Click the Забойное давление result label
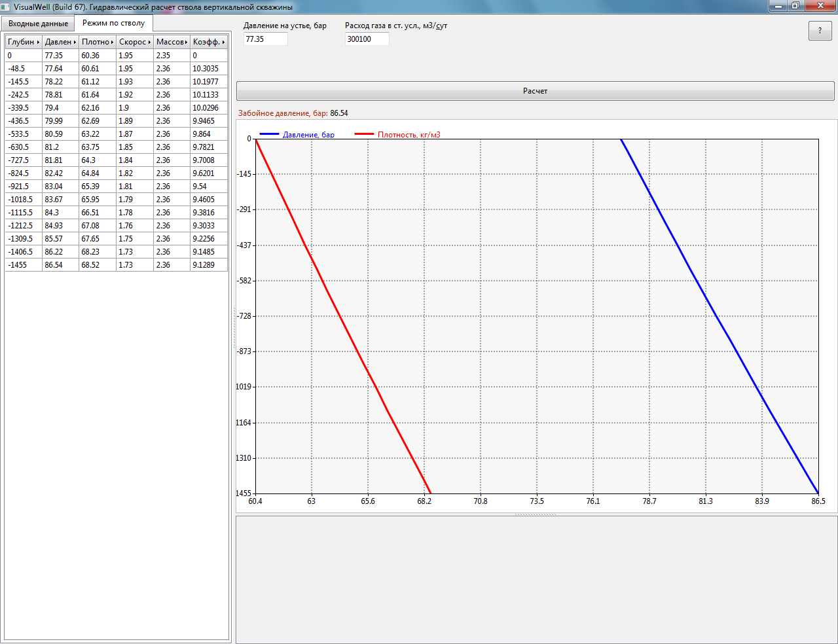 coord(283,113)
